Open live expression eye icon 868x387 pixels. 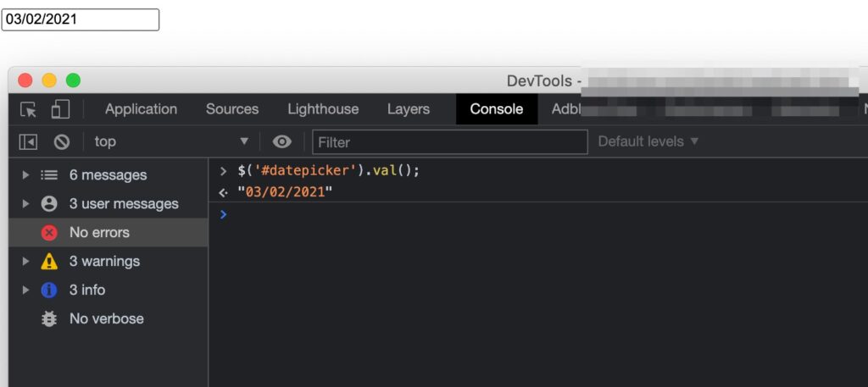coord(281,141)
